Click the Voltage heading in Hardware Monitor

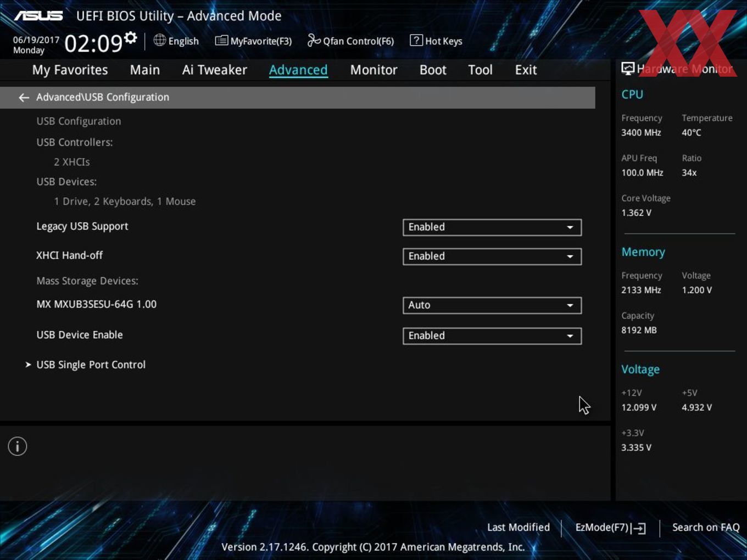pyautogui.click(x=640, y=369)
